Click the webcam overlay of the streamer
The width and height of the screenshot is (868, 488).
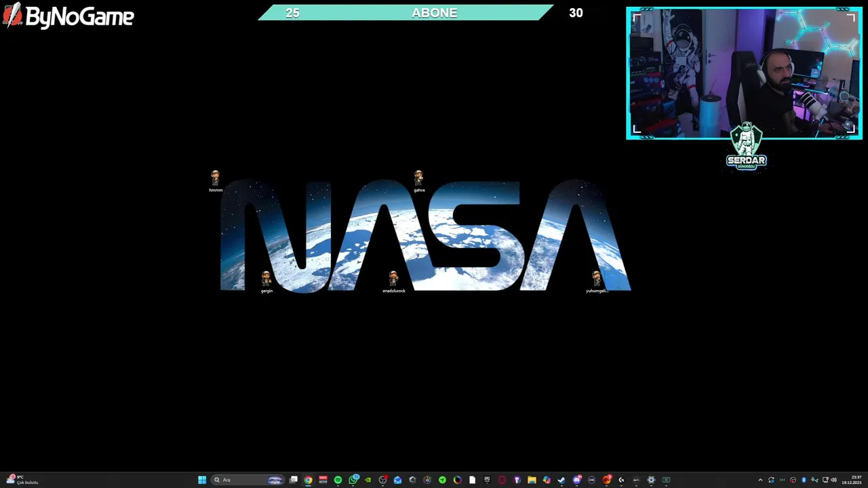pos(744,73)
